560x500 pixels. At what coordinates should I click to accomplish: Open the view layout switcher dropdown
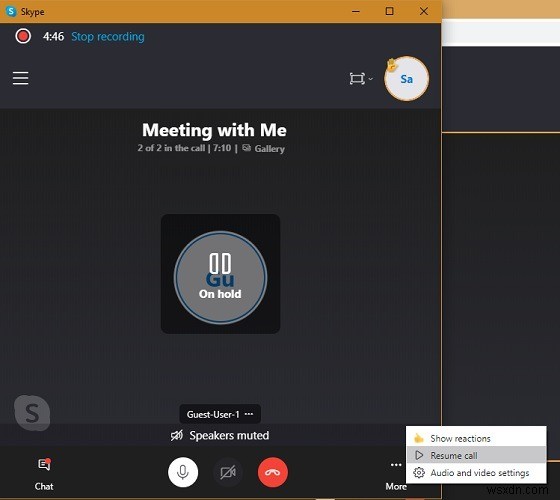point(361,79)
